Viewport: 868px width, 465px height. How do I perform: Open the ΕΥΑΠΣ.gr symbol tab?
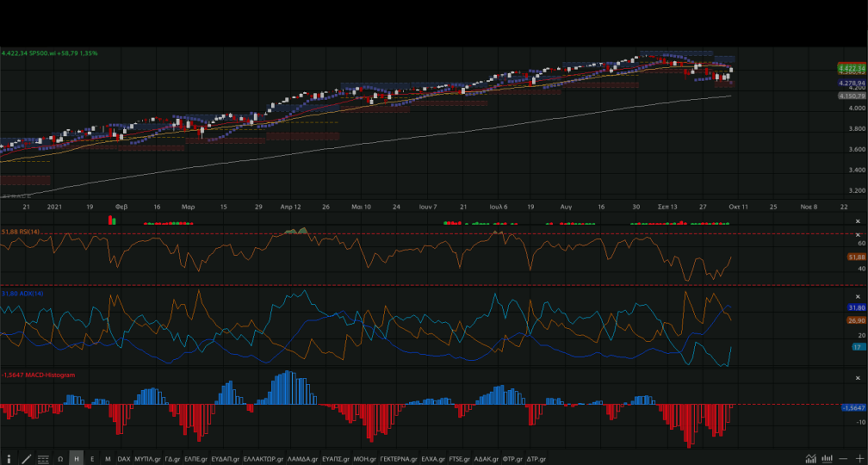[336, 459]
